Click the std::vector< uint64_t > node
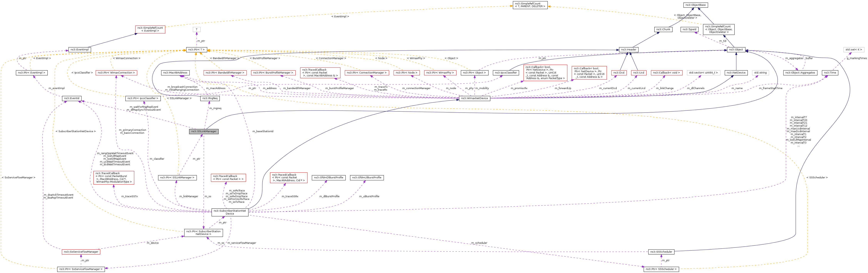Image resolution: width=868 pixels, height=273 pixels. pyautogui.click(x=704, y=73)
